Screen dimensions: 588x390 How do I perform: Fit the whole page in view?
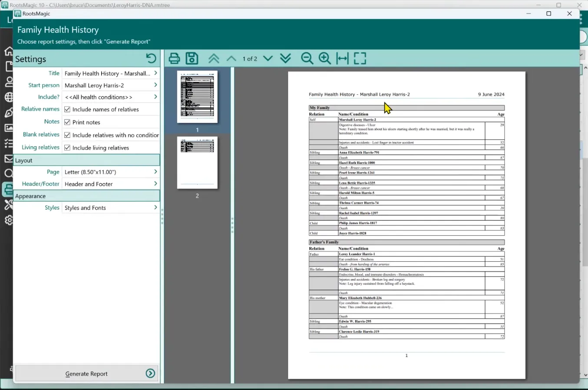pos(360,59)
